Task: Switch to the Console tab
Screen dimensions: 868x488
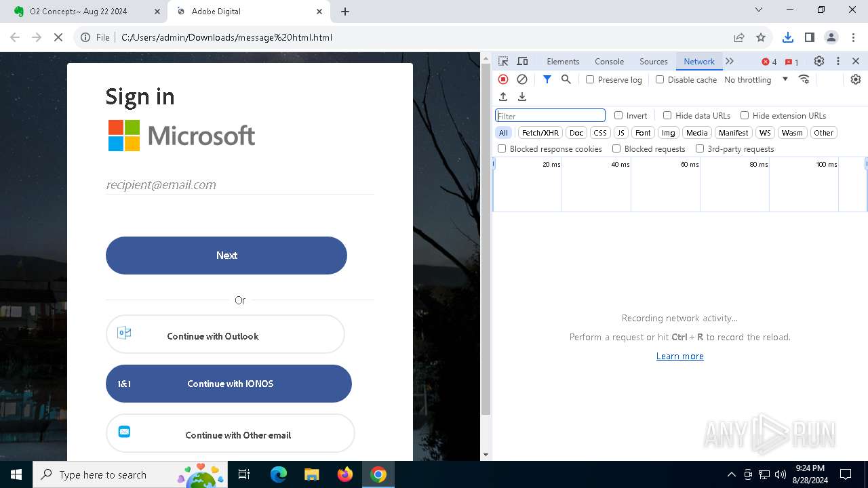Action: pyautogui.click(x=609, y=61)
